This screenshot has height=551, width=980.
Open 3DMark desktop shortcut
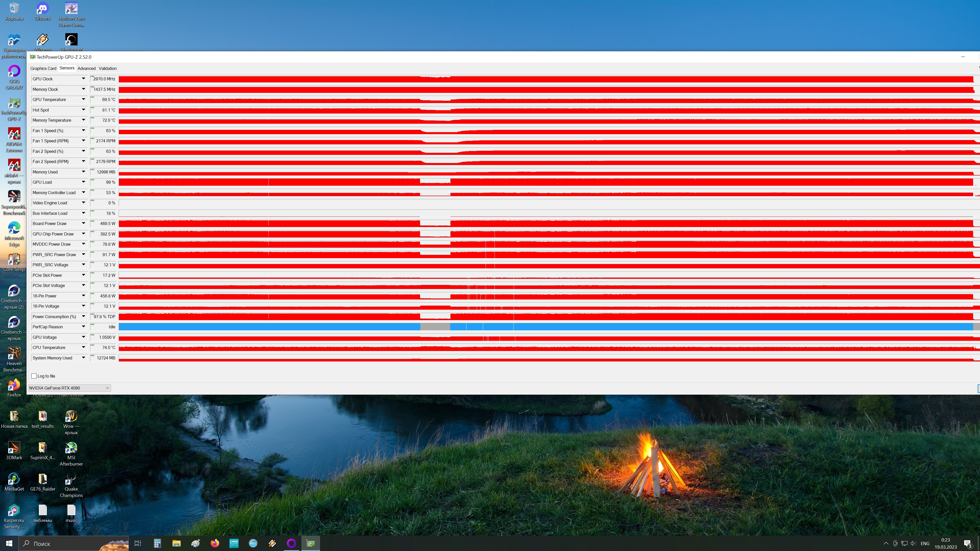(x=14, y=449)
